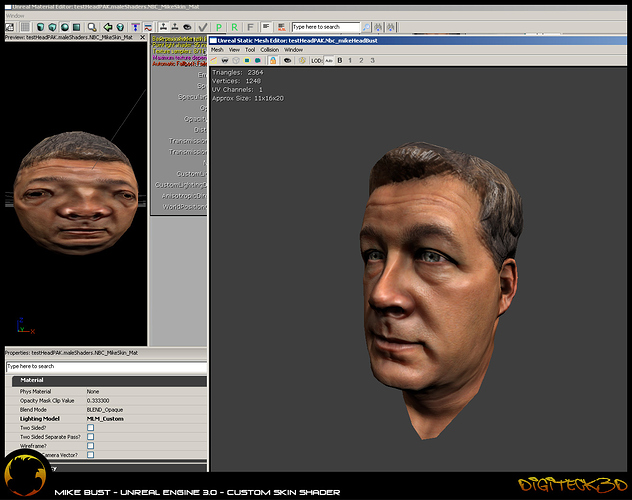Click the green checkmark Apply icon
The width and height of the screenshot is (632, 500).
[203, 27]
